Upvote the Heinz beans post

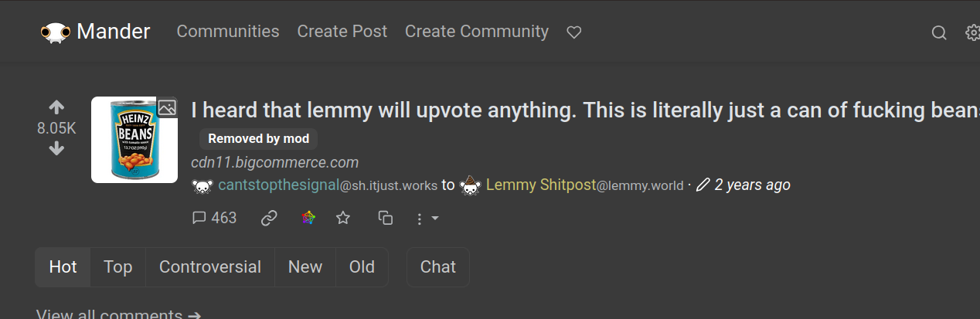click(x=56, y=108)
